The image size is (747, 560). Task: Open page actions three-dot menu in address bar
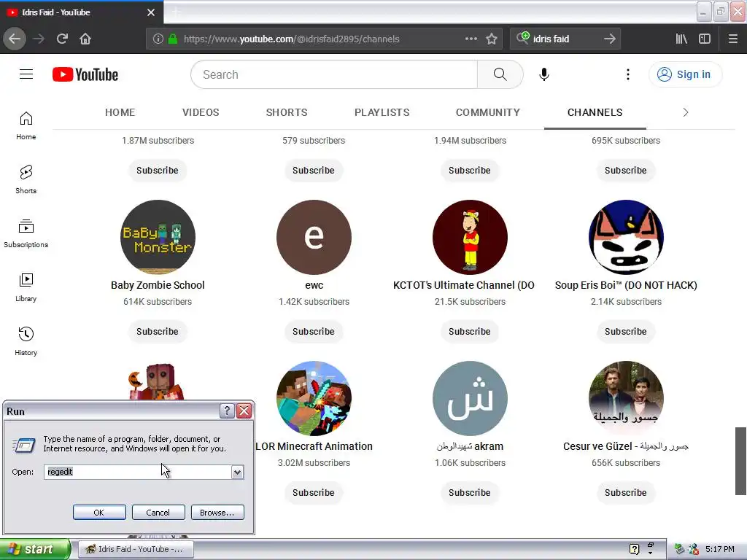471,39
